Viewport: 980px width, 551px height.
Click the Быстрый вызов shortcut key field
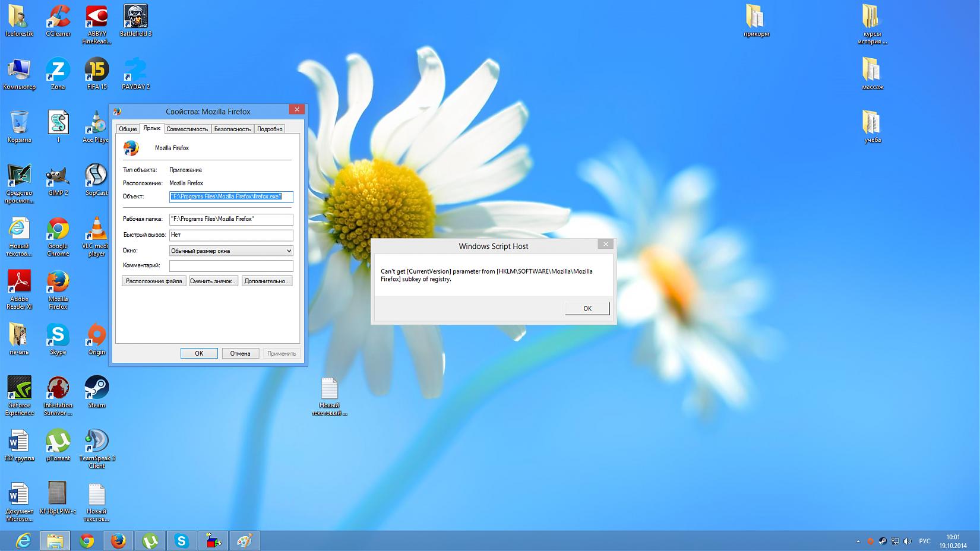[231, 235]
